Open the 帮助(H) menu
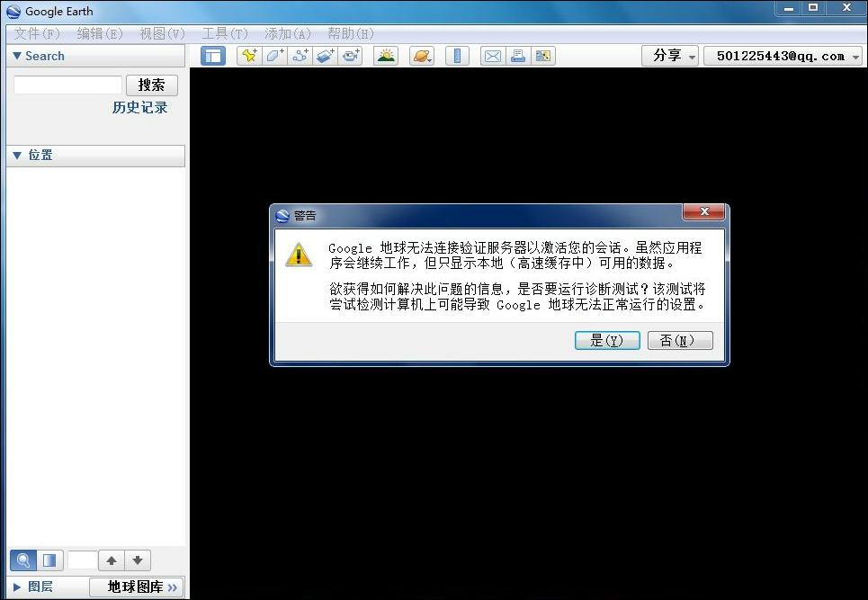 [x=351, y=34]
